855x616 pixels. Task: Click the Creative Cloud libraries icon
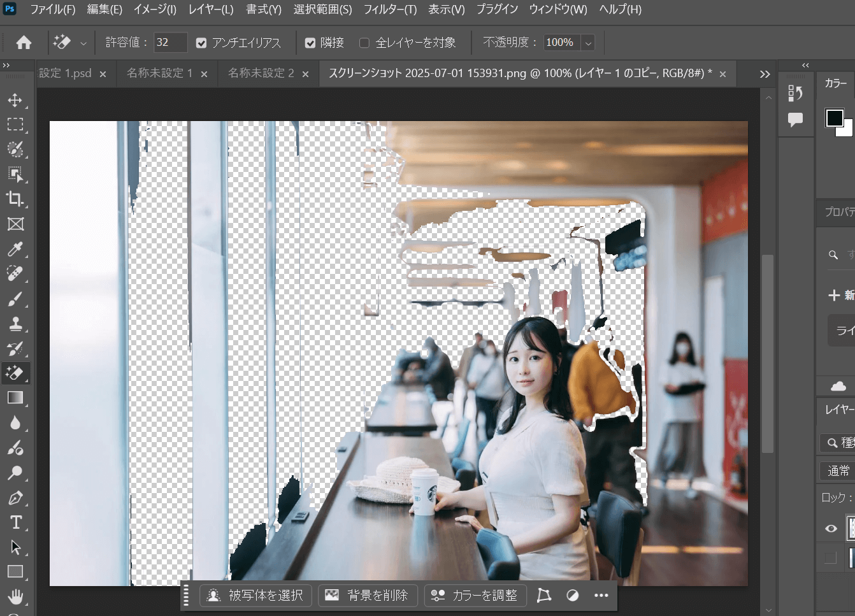(x=839, y=385)
